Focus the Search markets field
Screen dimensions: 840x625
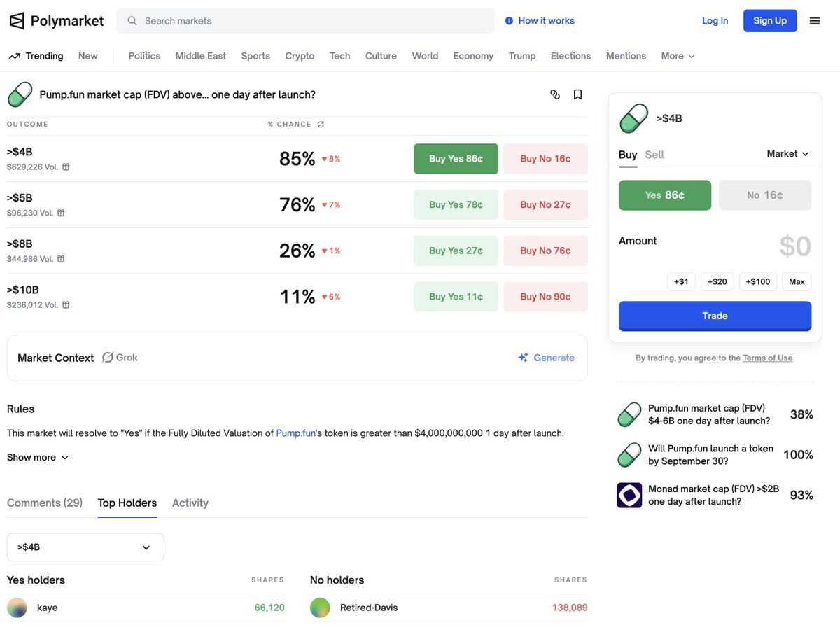click(x=306, y=21)
